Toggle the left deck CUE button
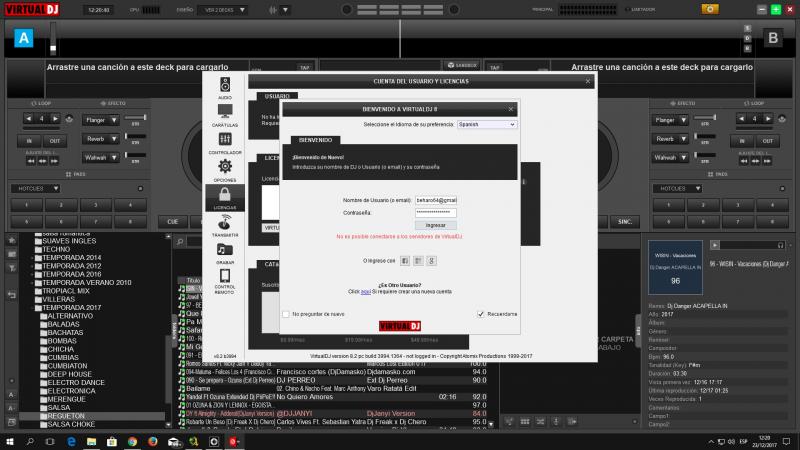This screenshot has height=450, width=800. 172,222
